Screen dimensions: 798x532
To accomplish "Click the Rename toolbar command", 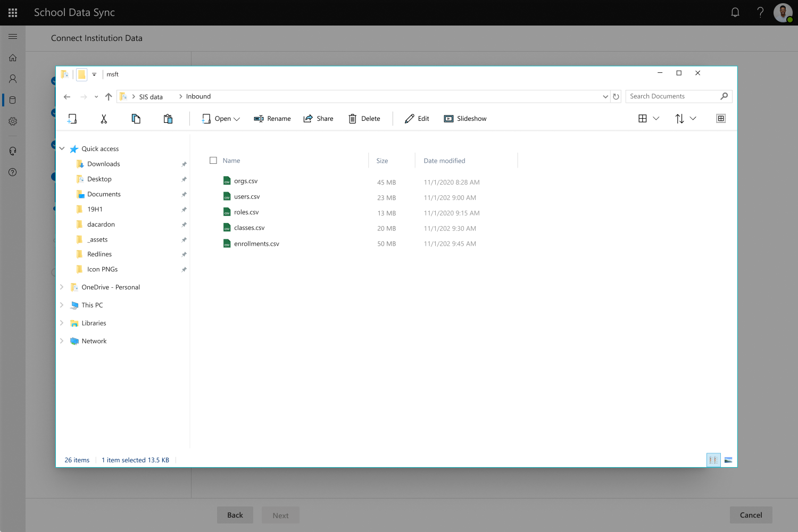I will [x=272, y=119].
